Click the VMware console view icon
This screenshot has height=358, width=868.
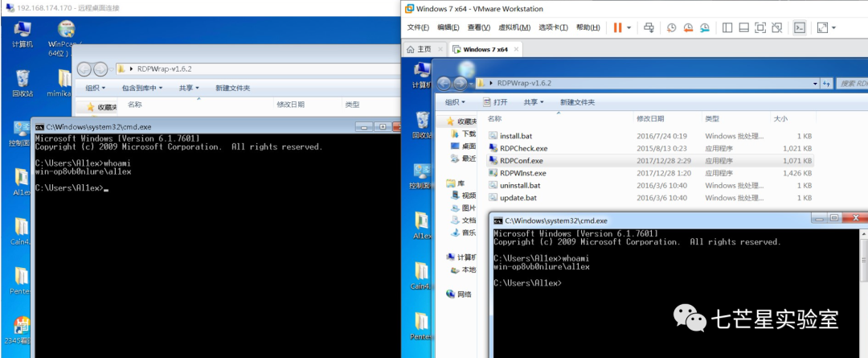pyautogui.click(x=799, y=27)
